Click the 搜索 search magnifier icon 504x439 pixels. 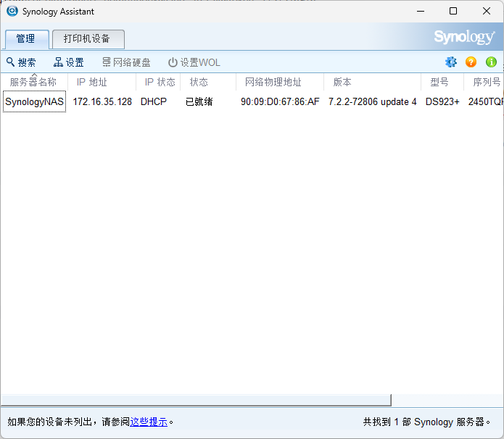(x=10, y=62)
